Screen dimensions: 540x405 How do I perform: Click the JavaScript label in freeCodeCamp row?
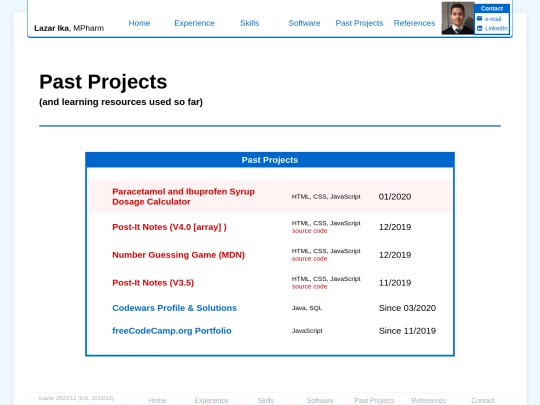307,331
